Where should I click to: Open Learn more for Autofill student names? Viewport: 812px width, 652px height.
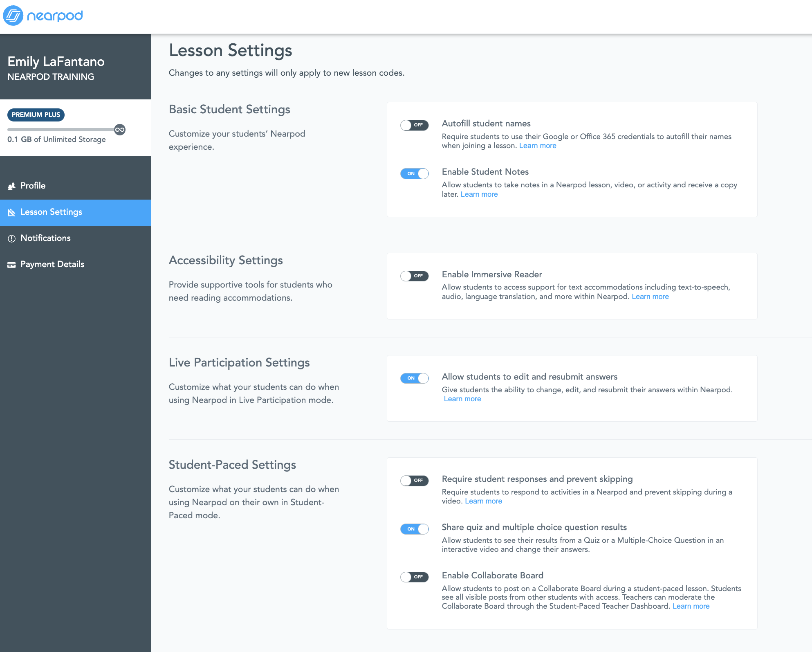click(x=538, y=145)
